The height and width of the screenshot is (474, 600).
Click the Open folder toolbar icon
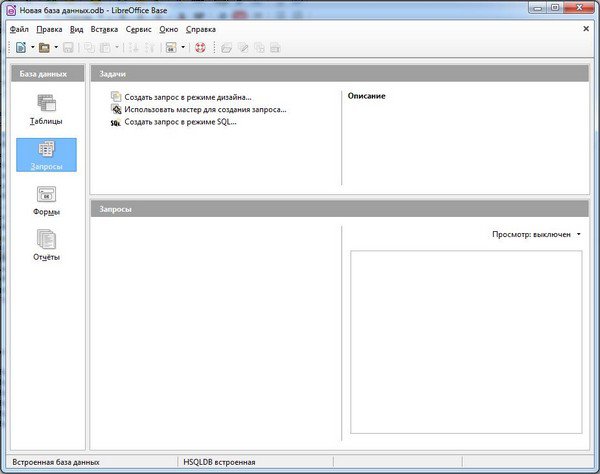coord(44,47)
